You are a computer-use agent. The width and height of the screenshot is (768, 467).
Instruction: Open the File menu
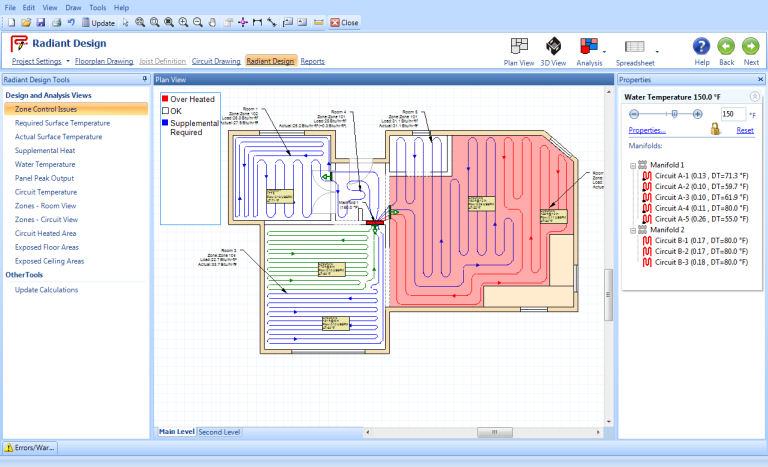(x=10, y=8)
